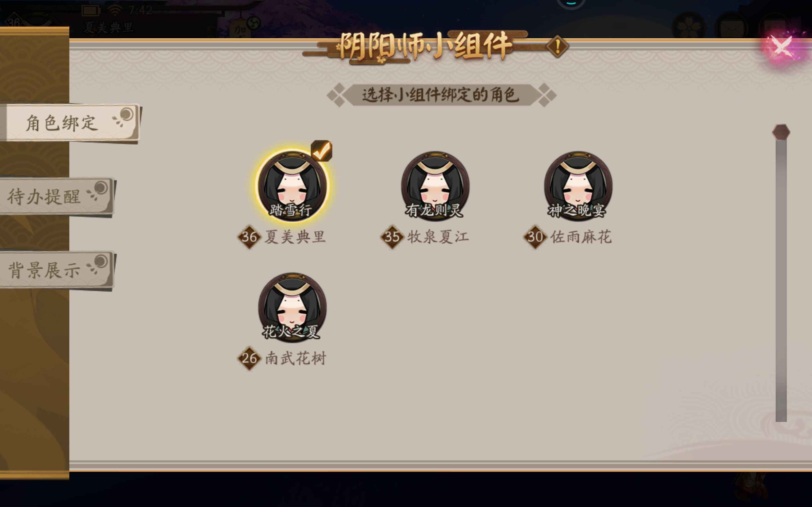
Task: Click the 选择小组件绑定的角色 header banner
Action: pyautogui.click(x=441, y=95)
